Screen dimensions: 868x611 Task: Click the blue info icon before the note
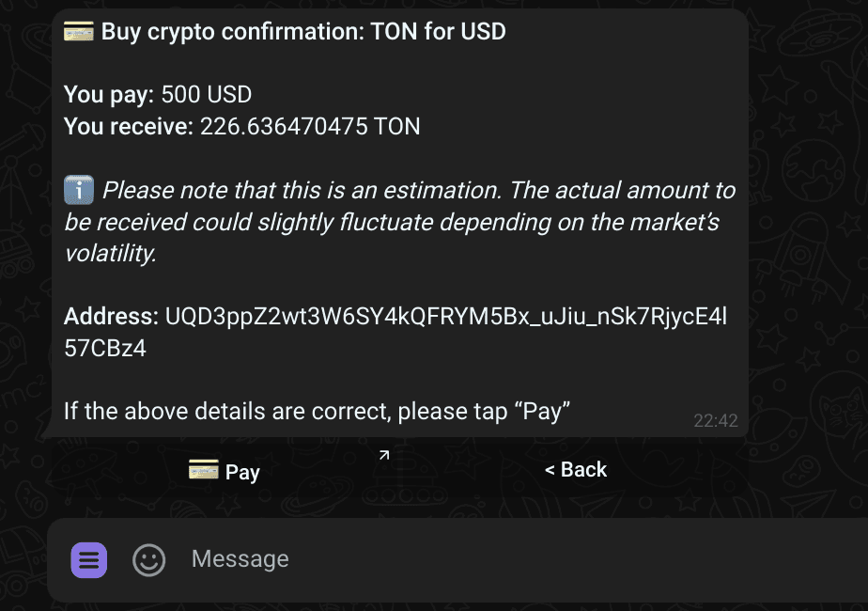(79, 191)
